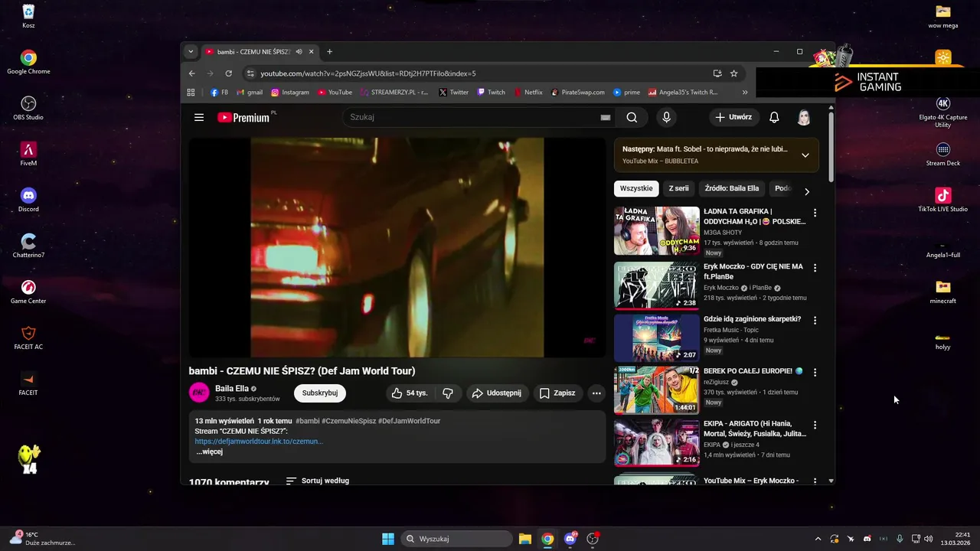Open FACEIT AC desktop icon

coord(28,337)
